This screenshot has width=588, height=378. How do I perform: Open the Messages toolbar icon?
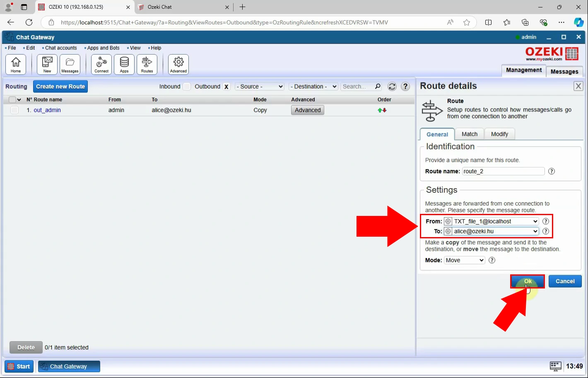(x=70, y=65)
